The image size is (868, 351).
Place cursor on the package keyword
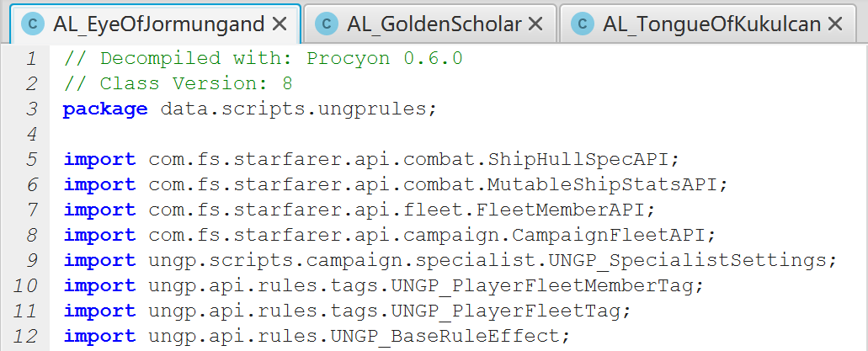tap(104, 109)
